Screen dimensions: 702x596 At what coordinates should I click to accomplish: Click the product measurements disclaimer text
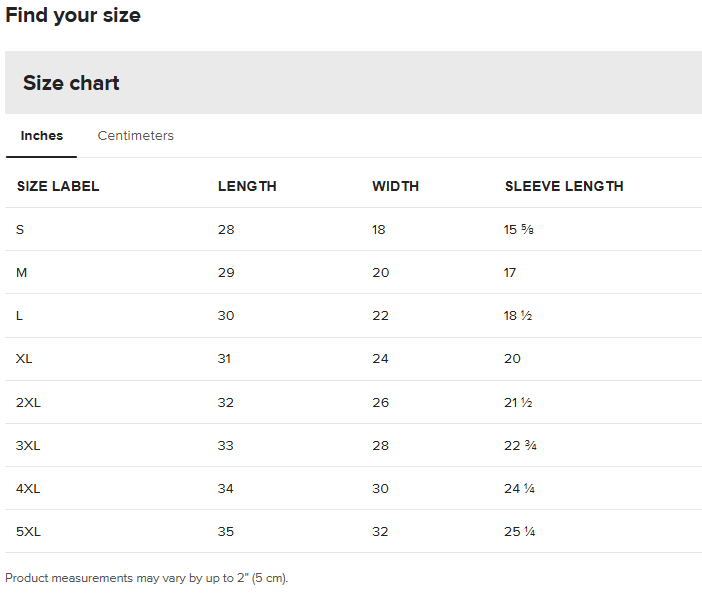146,578
